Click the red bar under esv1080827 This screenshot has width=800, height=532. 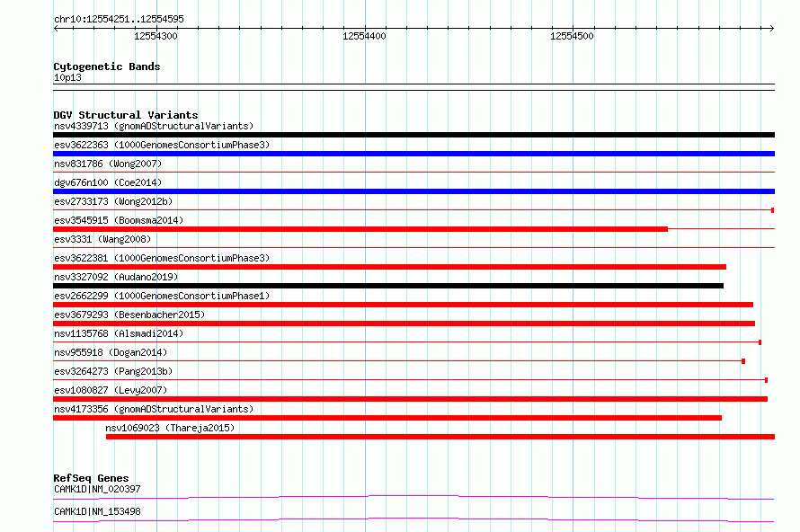coord(410,399)
